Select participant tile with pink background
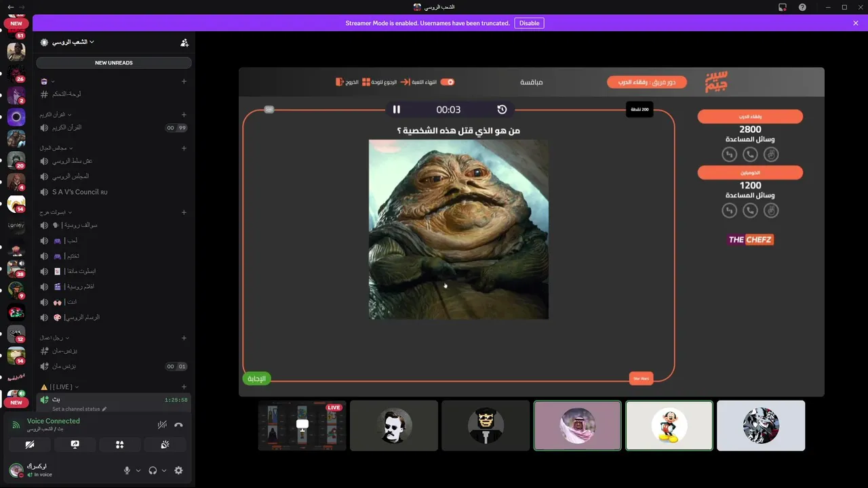The width and height of the screenshot is (868, 488). tap(578, 426)
